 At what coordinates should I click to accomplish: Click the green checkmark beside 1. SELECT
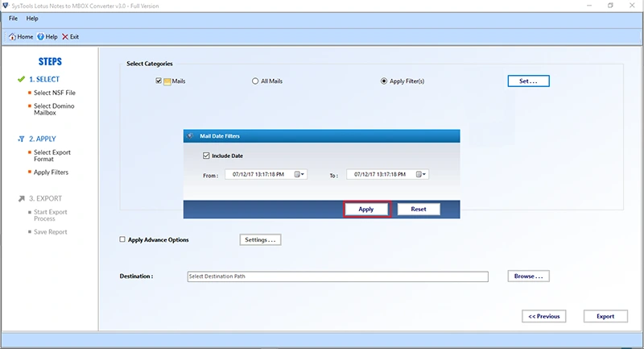[x=22, y=79]
